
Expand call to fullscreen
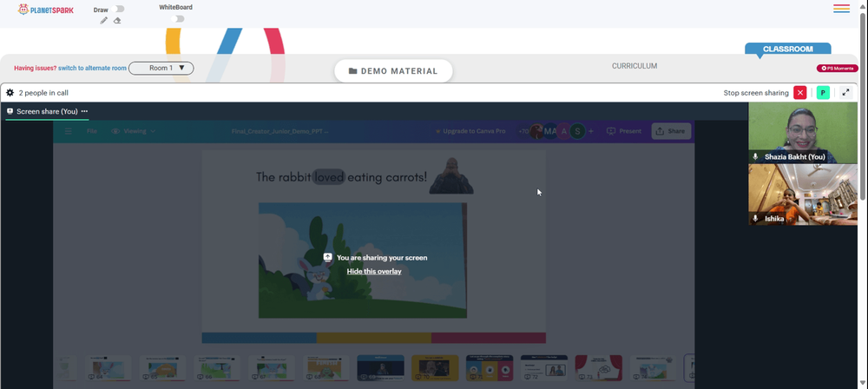tap(845, 93)
